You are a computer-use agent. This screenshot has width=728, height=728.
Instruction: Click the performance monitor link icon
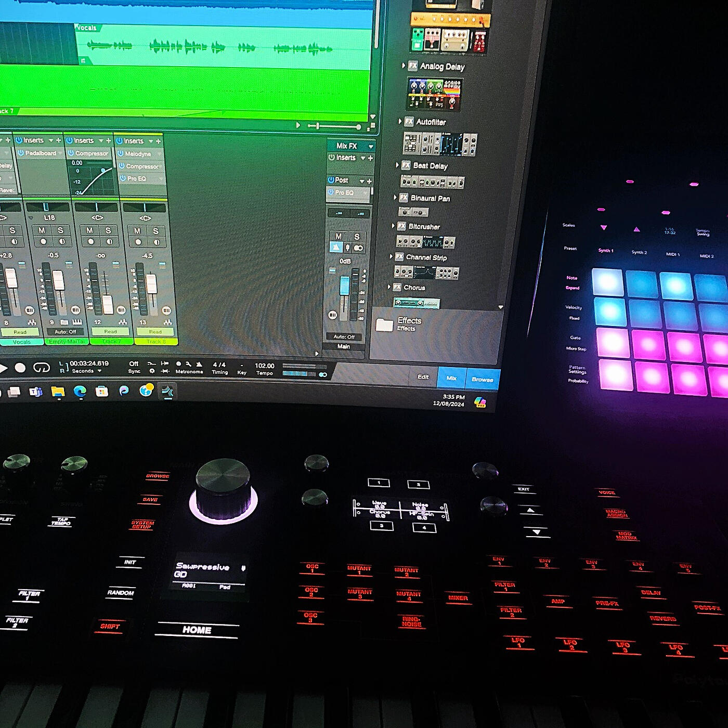click(x=323, y=374)
